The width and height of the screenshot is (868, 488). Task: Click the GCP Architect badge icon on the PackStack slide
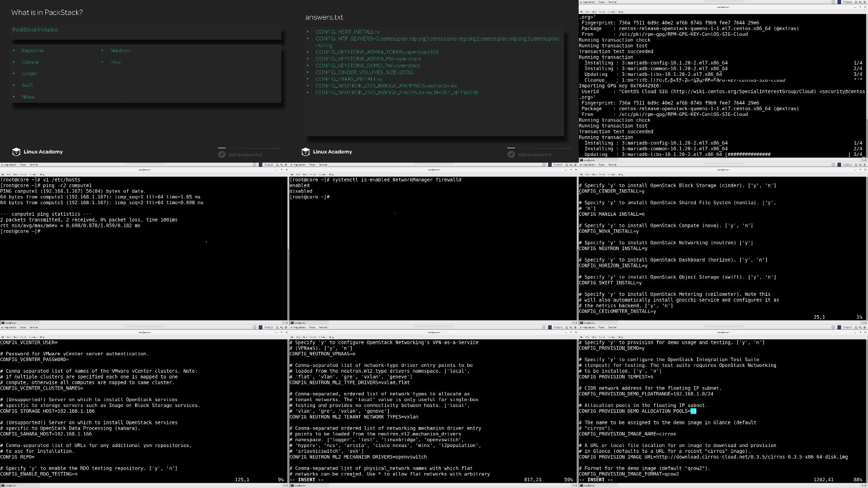[222, 154]
